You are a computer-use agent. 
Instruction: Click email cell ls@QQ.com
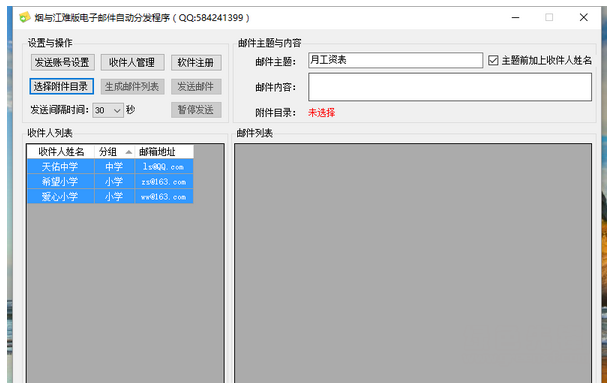[164, 166]
